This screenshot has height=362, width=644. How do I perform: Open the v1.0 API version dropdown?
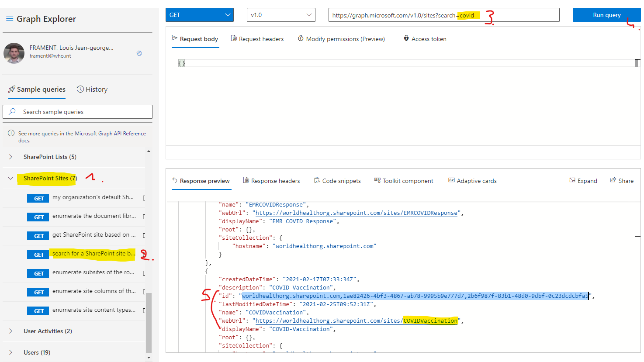[281, 15]
